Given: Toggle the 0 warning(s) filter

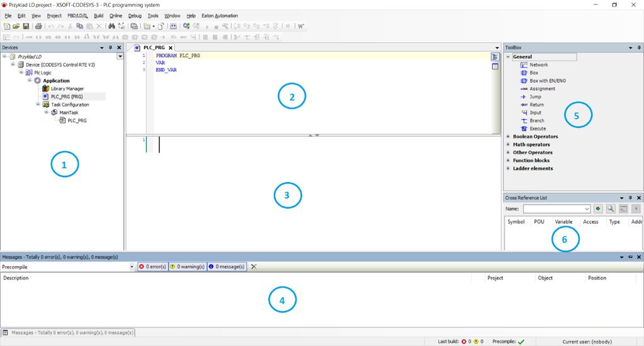Looking at the screenshot, I should click(188, 267).
